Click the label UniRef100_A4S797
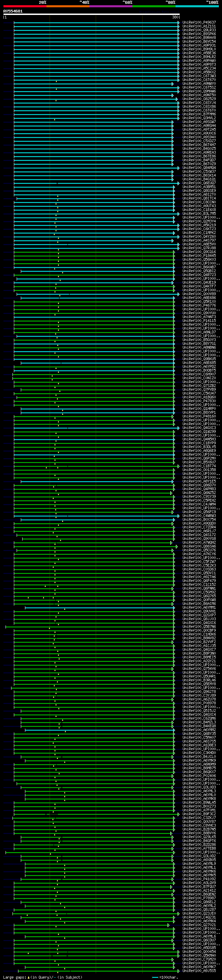Image resolution: width=222 pixels, height=980 pixels. [199, 241]
